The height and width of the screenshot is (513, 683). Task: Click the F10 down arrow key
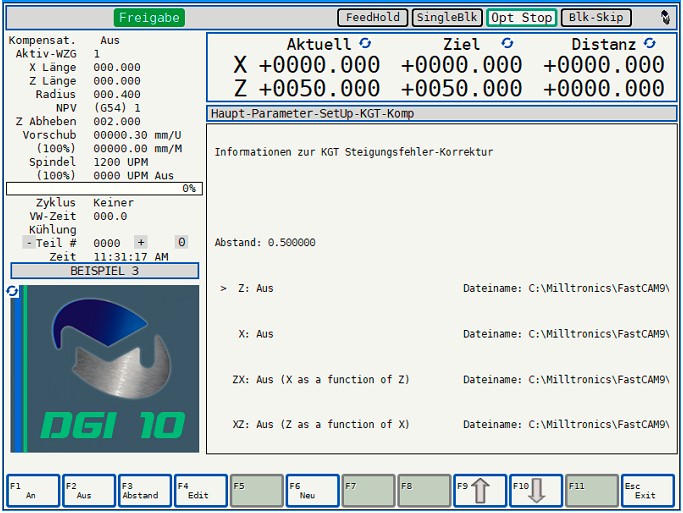(x=536, y=491)
